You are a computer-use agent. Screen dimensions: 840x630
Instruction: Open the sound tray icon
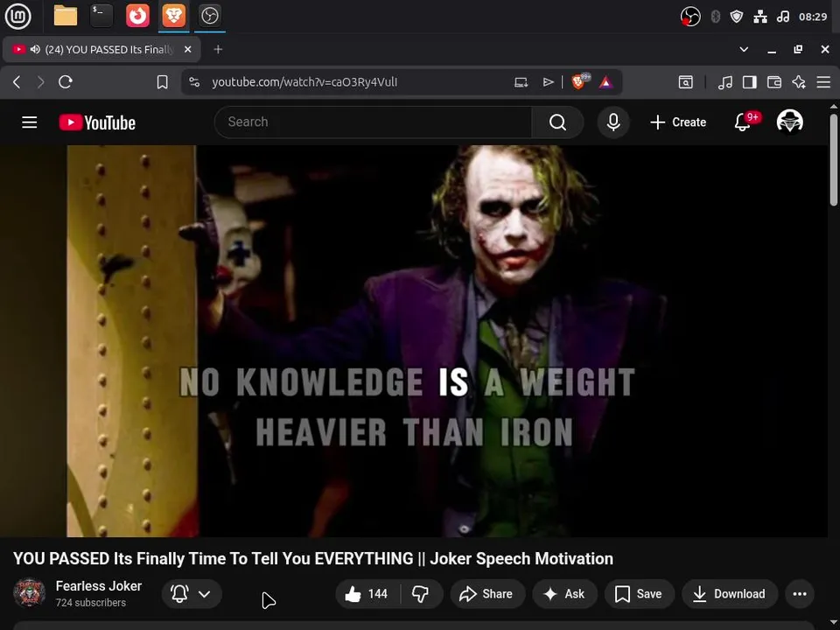(782, 17)
